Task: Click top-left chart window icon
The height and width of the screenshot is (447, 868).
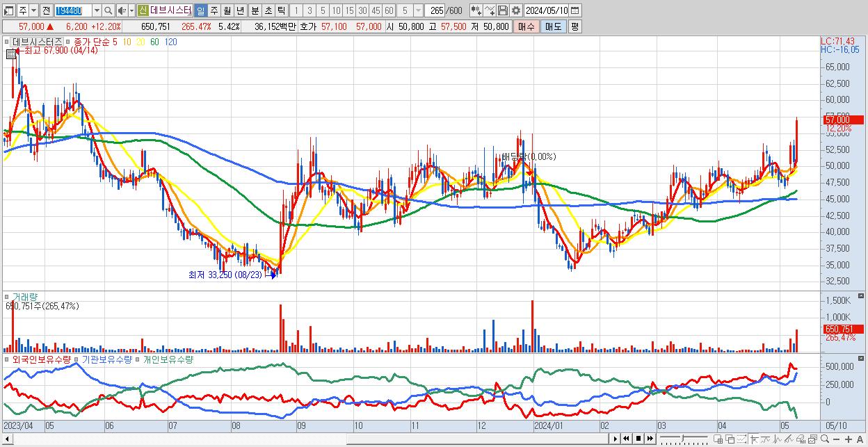Action: pos(8,10)
